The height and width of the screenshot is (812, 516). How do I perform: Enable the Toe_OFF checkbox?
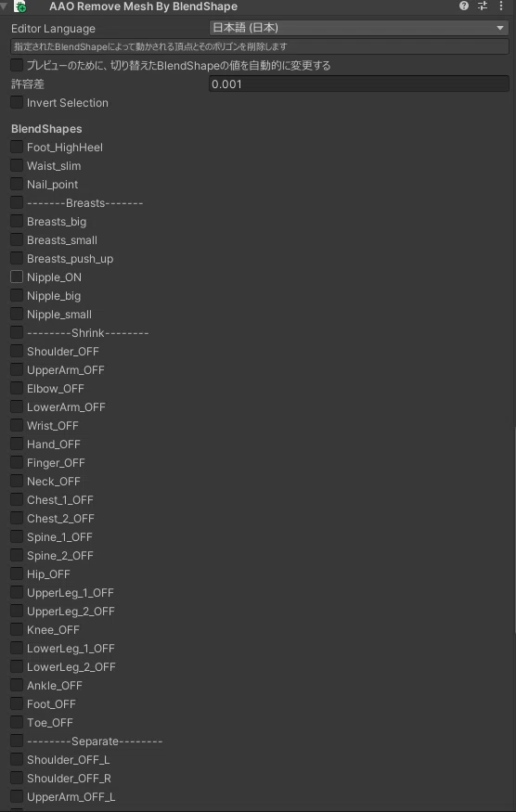point(17,722)
